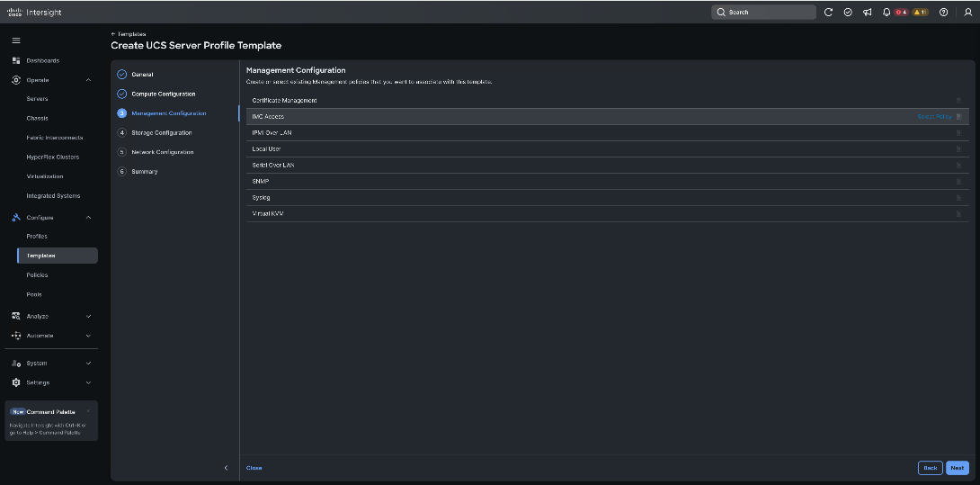The height and width of the screenshot is (485, 980).
Task: Select the SNMP row text
Action: click(261, 182)
